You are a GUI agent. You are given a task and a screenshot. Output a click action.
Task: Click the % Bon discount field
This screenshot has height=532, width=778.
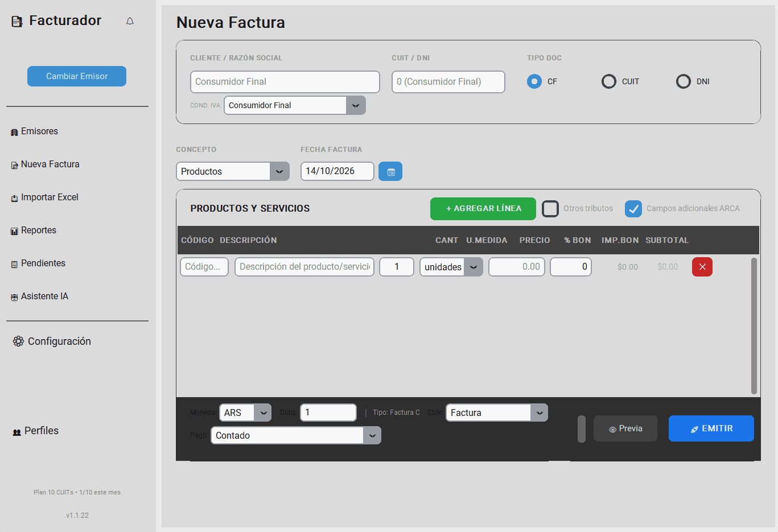pos(571,267)
